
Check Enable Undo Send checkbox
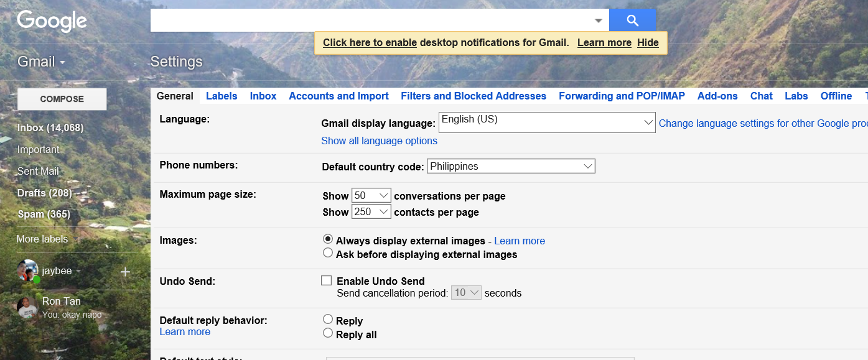(326, 280)
